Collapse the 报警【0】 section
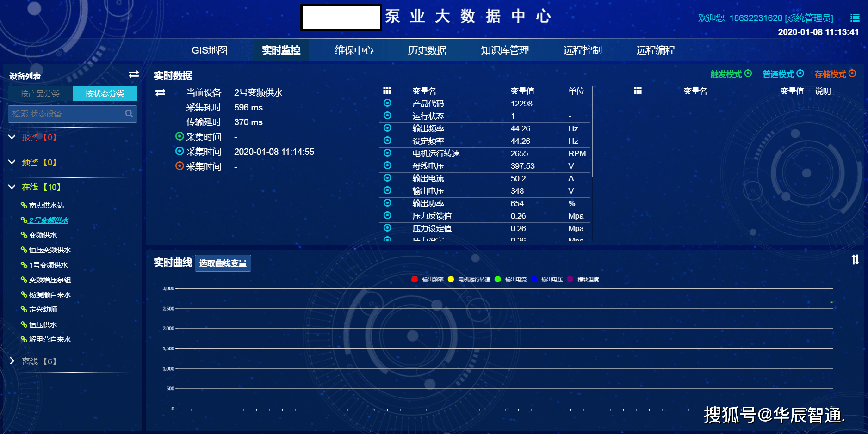 click(x=12, y=137)
